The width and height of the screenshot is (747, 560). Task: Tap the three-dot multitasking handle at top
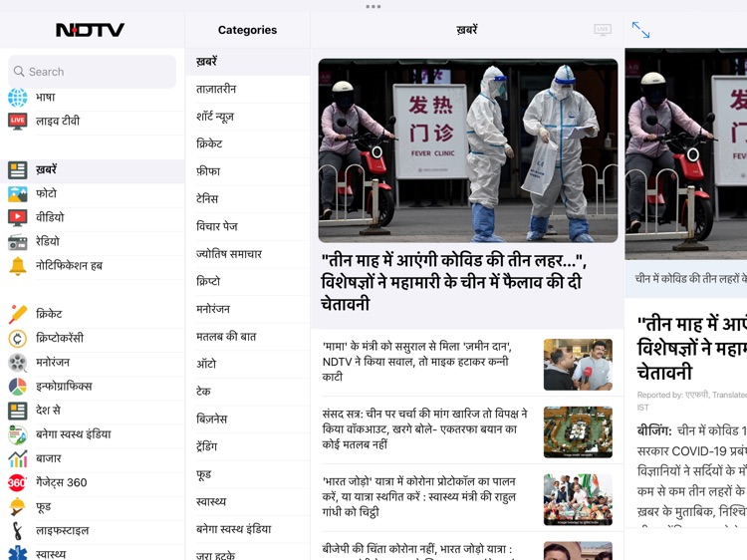point(373,7)
